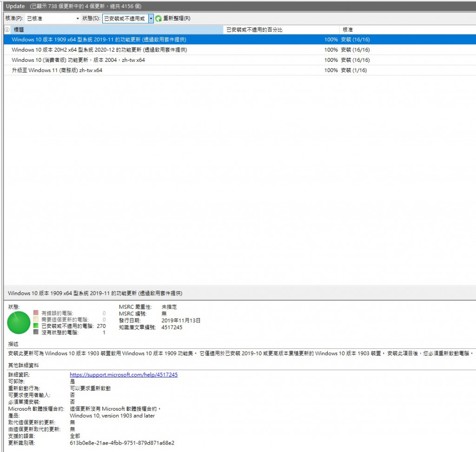
Task: Click the 270 installed computers count
Action: point(101,326)
